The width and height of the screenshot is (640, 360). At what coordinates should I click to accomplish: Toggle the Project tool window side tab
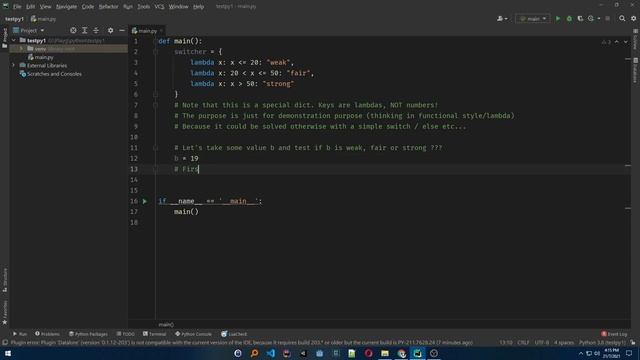click(x=4, y=38)
